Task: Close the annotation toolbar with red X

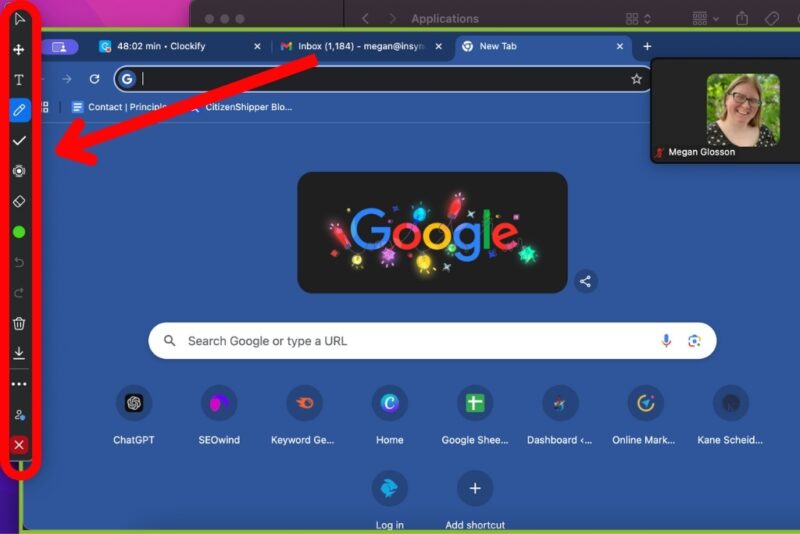Action: (19, 445)
